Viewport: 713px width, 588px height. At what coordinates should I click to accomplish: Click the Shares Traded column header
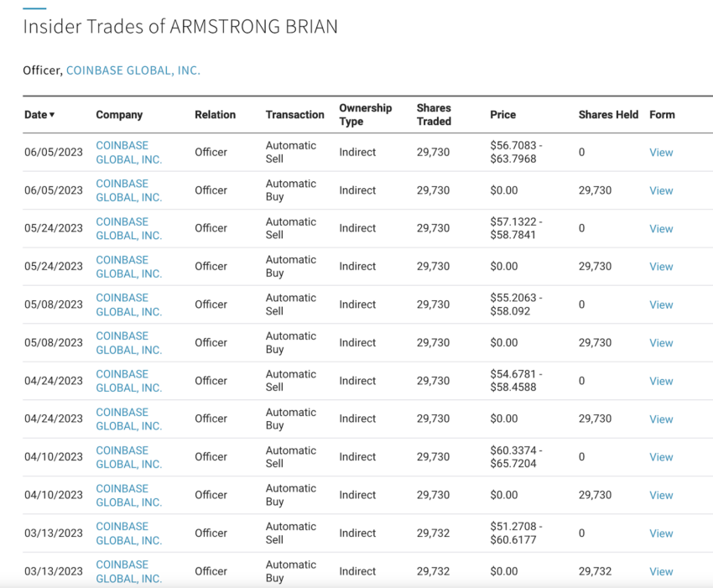pos(434,115)
